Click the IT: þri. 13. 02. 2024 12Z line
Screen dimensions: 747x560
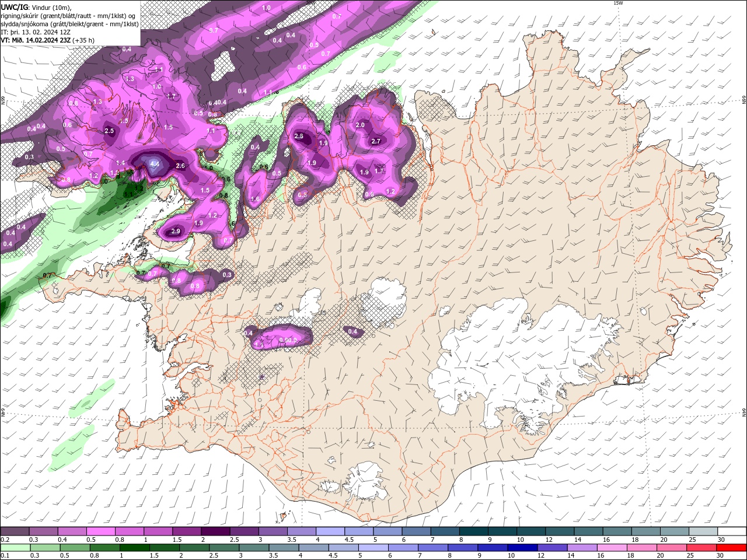[36, 32]
